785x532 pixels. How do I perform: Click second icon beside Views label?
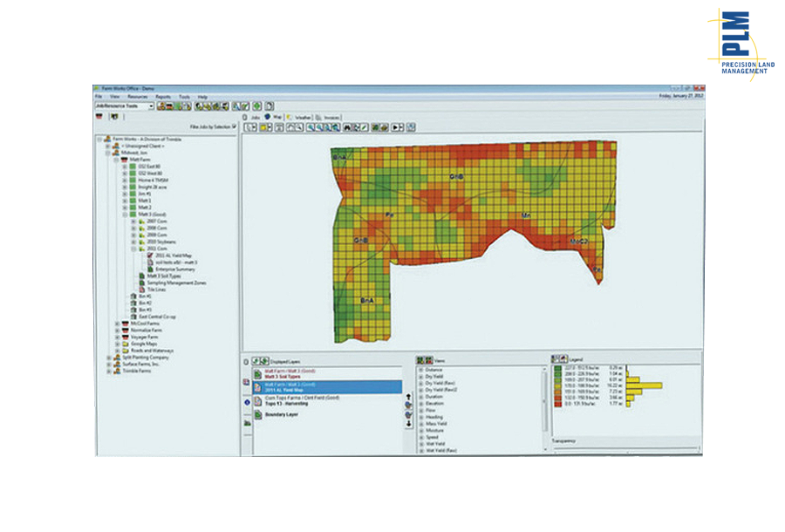pyautogui.click(x=428, y=360)
